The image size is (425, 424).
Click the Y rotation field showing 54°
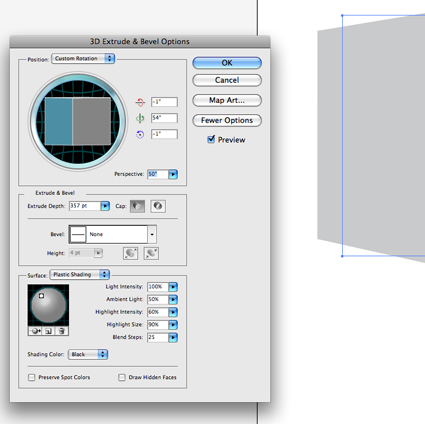164,118
